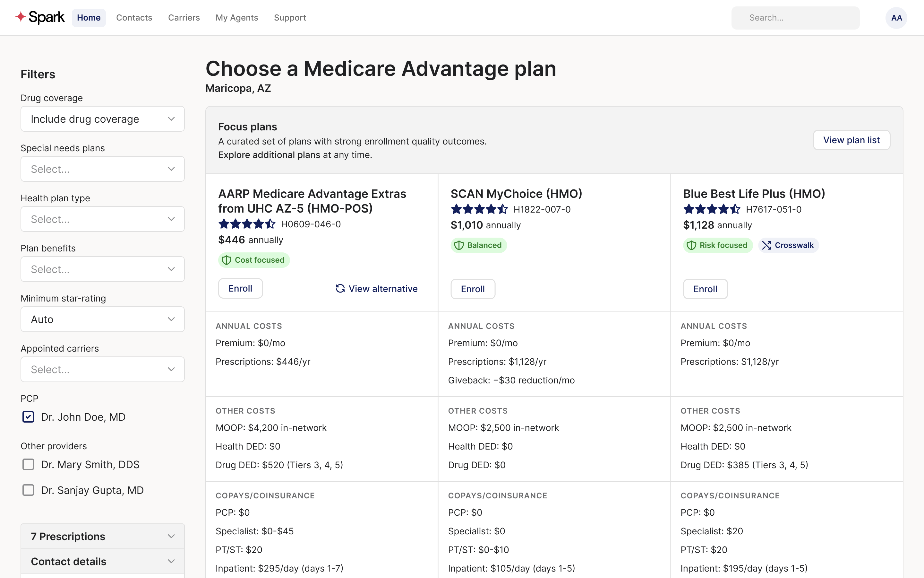The width and height of the screenshot is (924, 578).
Task: Open the Support tab
Action: click(x=290, y=18)
